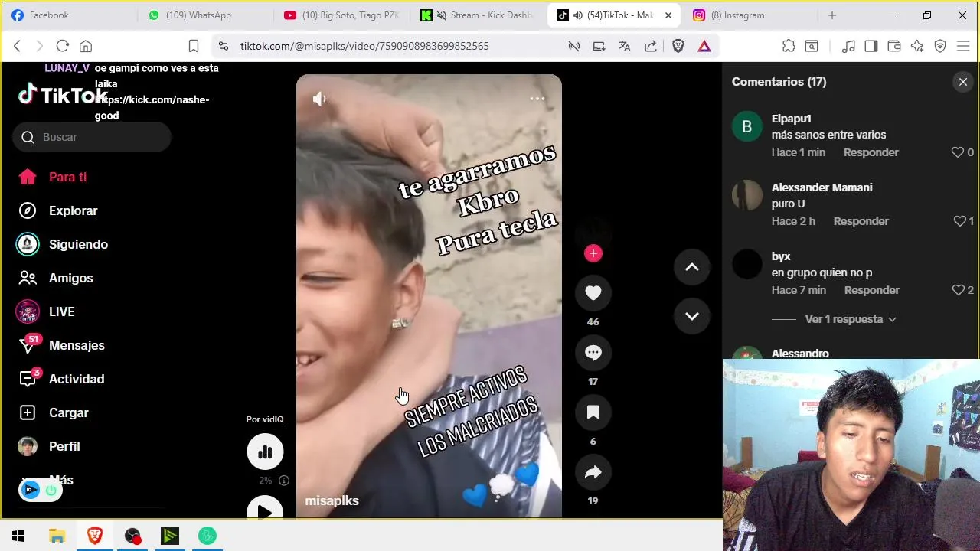Reply to byx's comment
980x551 pixels.
[872, 290]
